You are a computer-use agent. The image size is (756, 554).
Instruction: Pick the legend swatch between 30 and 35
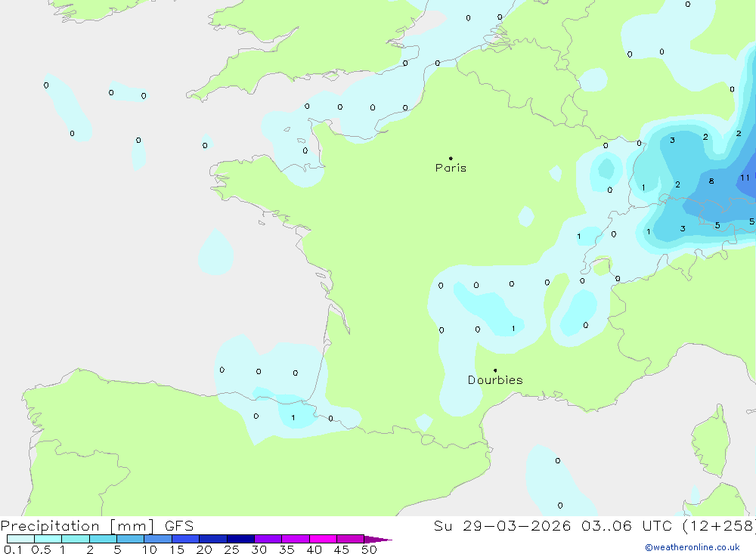coord(268,539)
